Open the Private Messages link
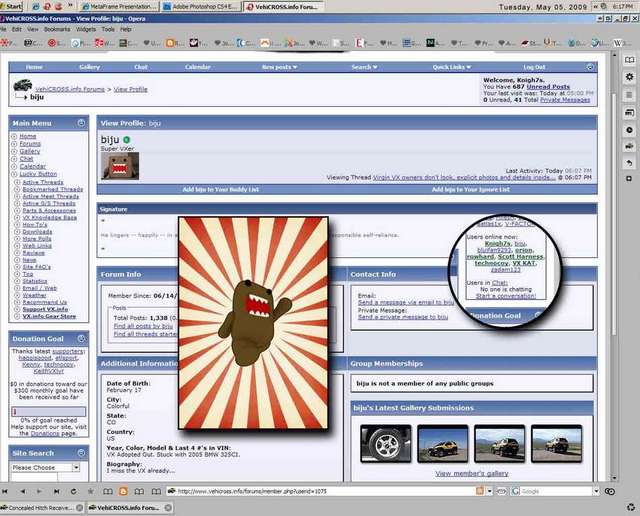This screenshot has height=516, width=640. coord(565,100)
